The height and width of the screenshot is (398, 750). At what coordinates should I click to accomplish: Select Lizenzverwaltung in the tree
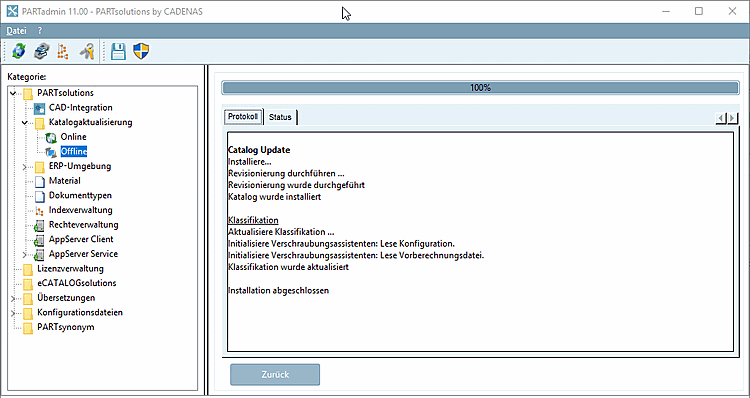pyautogui.click(x=70, y=269)
